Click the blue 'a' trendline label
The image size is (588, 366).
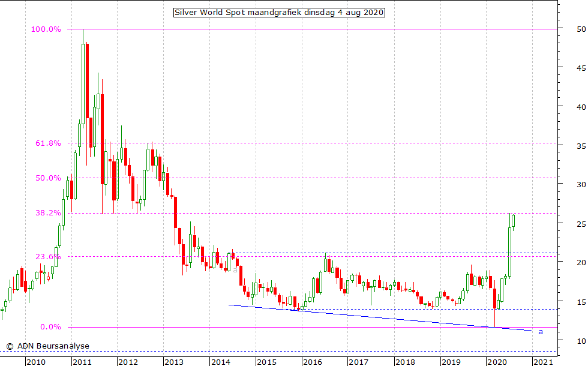coord(541,332)
